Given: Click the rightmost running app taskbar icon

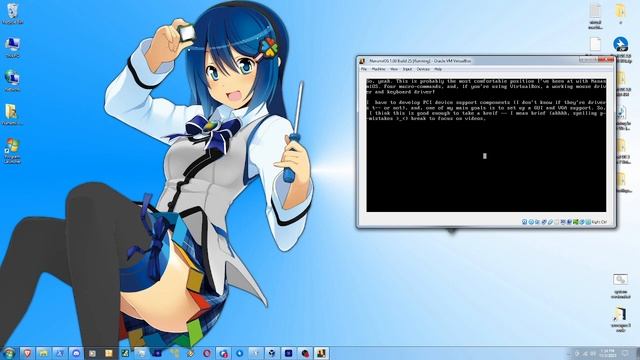Looking at the screenshot, I should (x=321, y=353).
